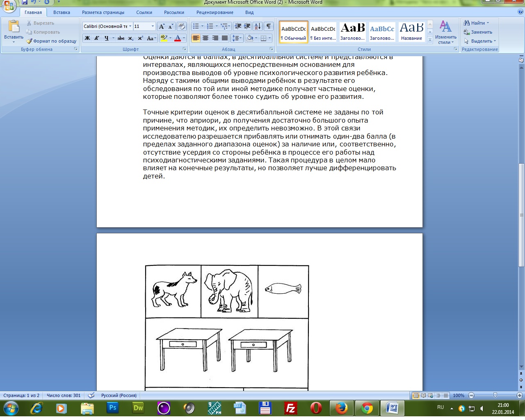Toggle italic formatting
Screen dimensions: 525x420
(x=97, y=38)
